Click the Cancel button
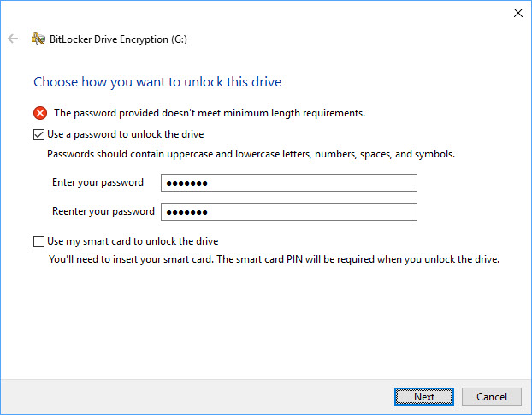This screenshot has width=532, height=415. click(x=492, y=397)
